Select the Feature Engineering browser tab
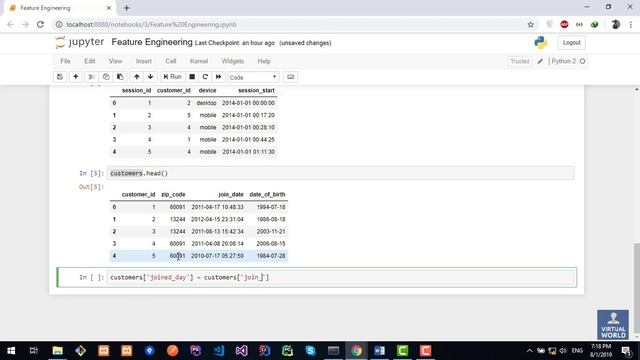Screen dimensions: 640x360 pos(60,8)
